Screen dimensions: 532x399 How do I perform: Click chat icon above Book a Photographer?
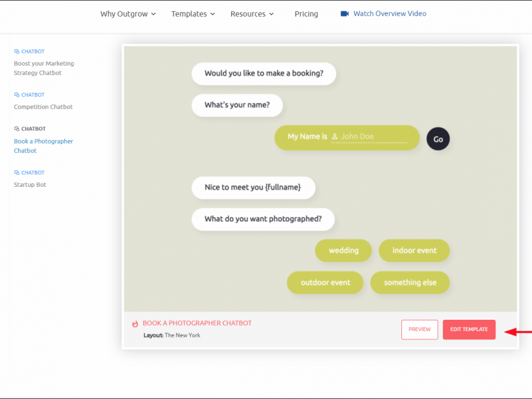coord(17,129)
